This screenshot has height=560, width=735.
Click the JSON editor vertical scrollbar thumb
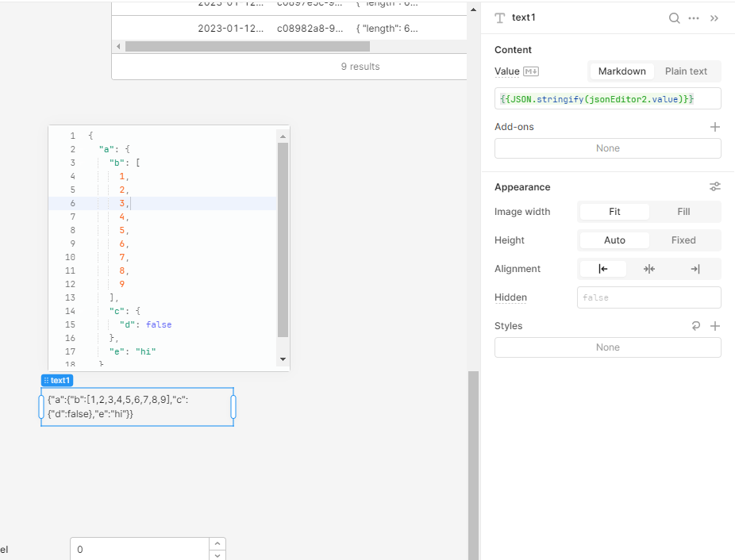[x=283, y=240]
